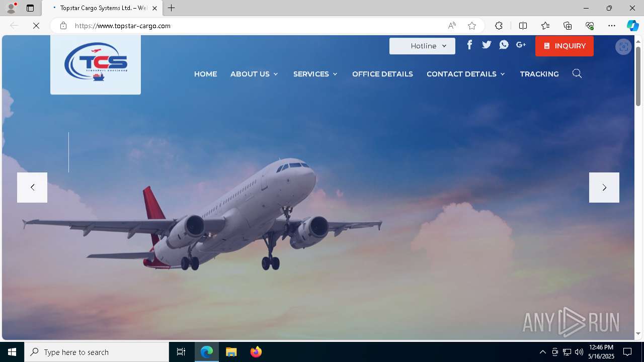
Task: Open Read aloud in address bar
Action: 452,26
